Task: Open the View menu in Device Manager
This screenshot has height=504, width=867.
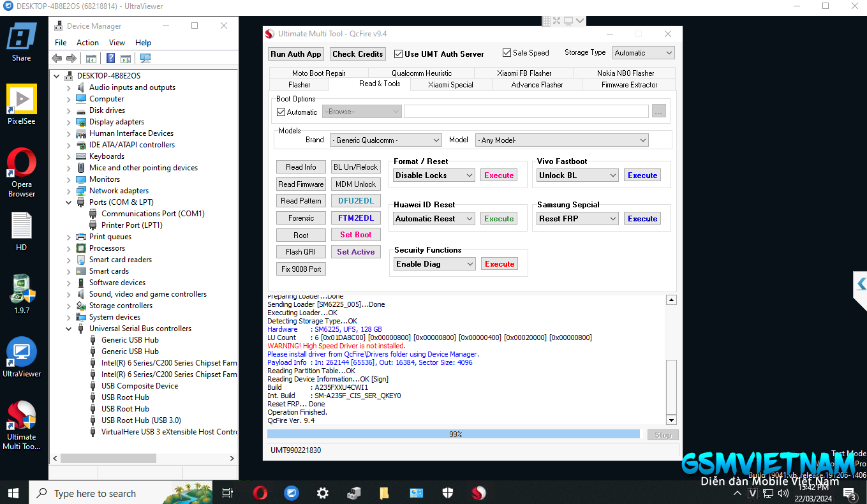Action: 117,43
